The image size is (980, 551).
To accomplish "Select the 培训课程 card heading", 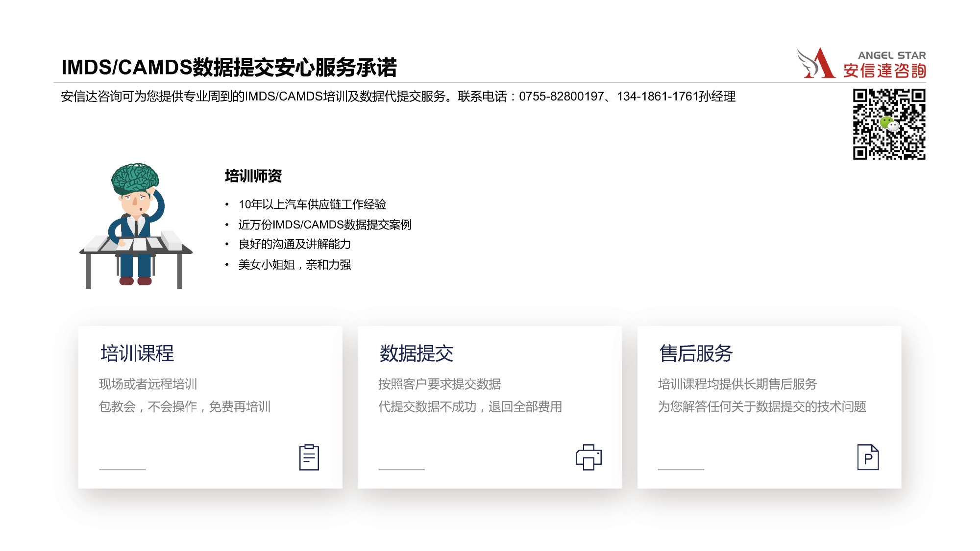I will (137, 353).
